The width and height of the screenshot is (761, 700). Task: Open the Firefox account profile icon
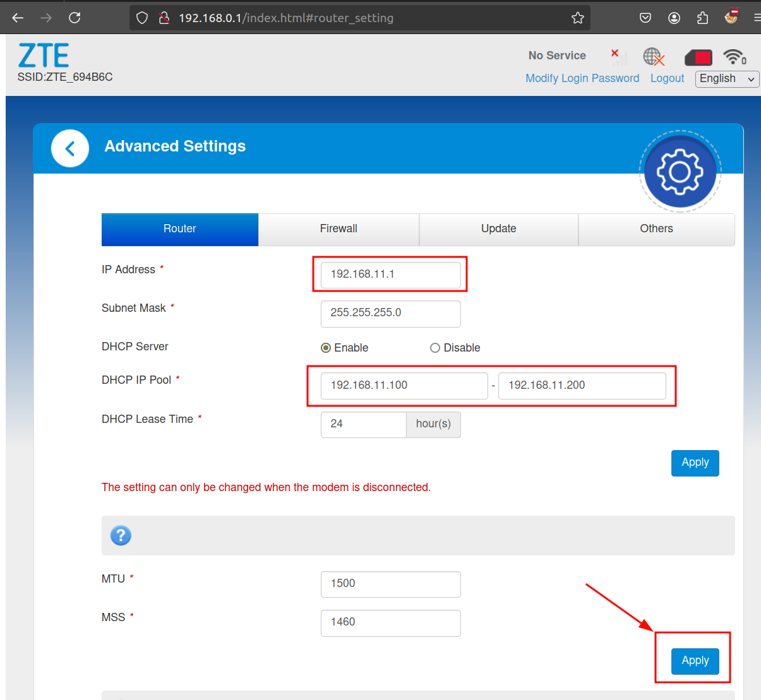coord(674,18)
